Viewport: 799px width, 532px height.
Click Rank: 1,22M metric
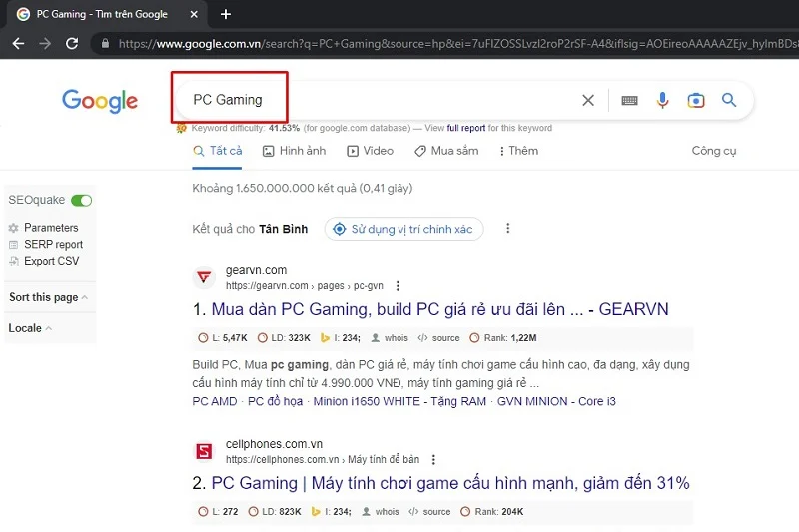[x=503, y=338]
